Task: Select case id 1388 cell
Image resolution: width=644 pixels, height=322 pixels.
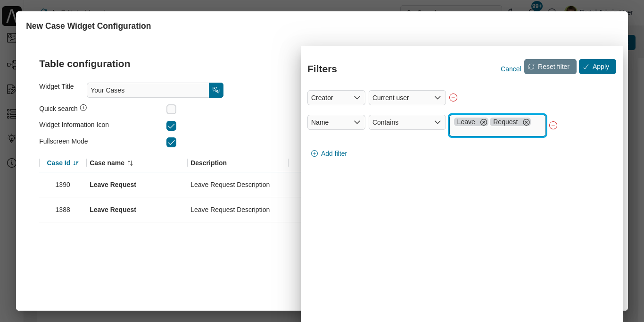Action: 63,210
